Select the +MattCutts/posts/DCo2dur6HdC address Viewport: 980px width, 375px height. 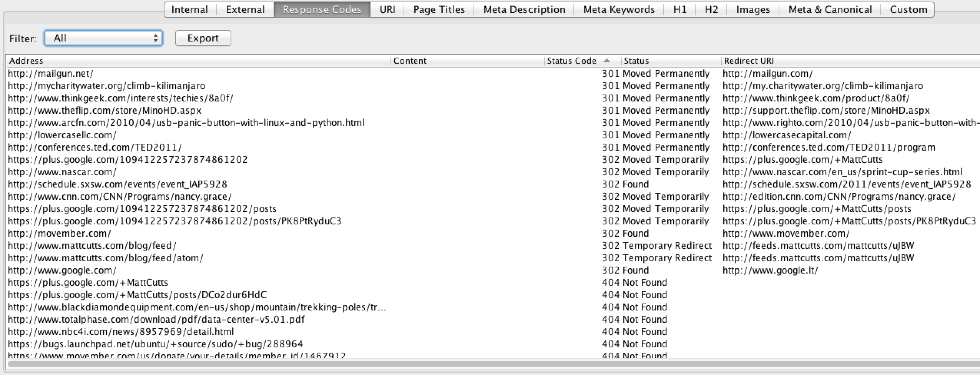coord(137,295)
